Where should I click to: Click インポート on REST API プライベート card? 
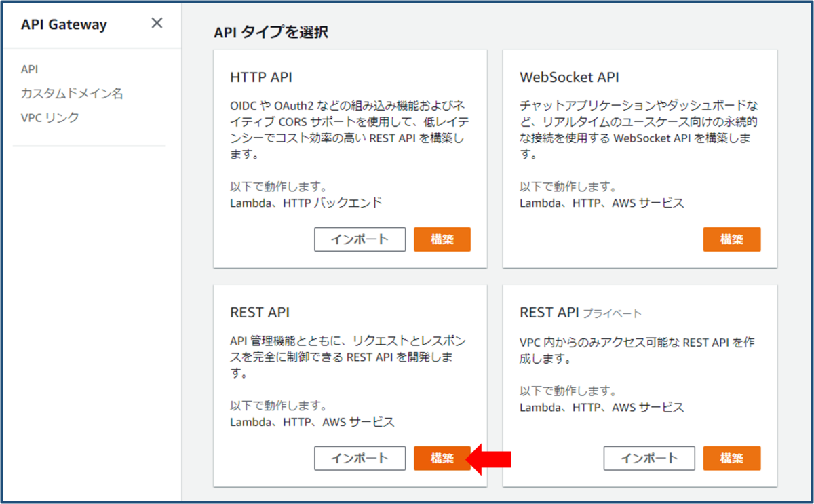(x=649, y=458)
